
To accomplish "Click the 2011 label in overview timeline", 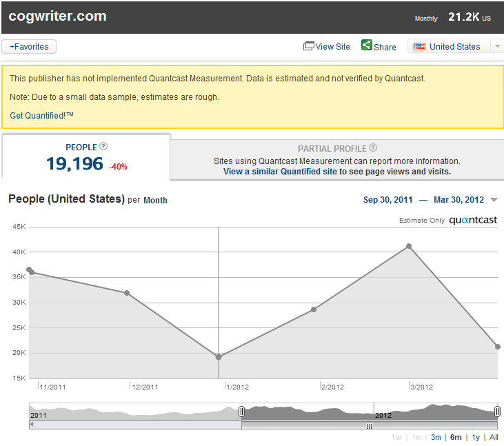I will tap(39, 415).
